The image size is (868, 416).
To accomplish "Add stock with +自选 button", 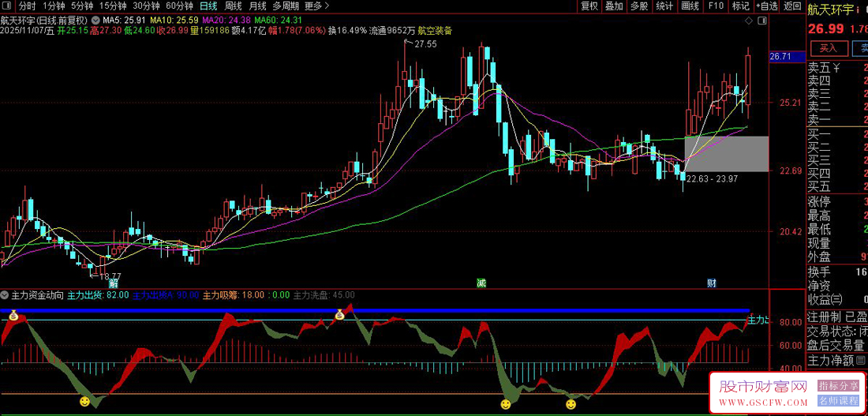I will click(x=767, y=6).
